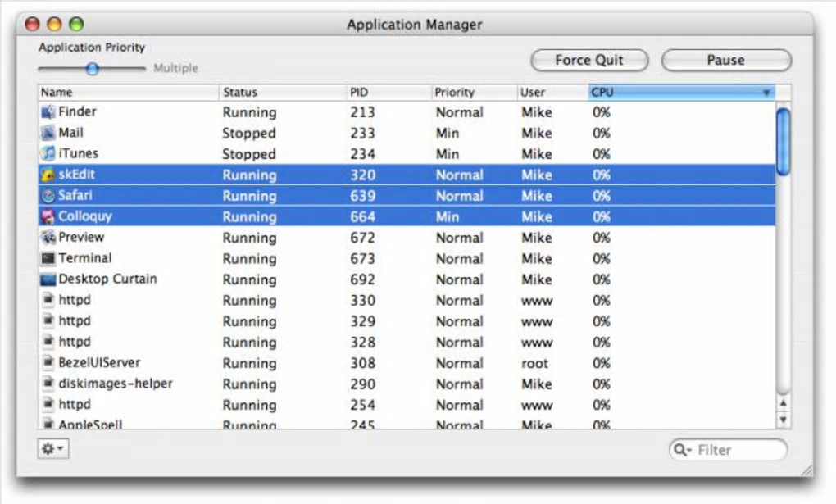Click the Pause button
Image resolution: width=836 pixels, height=504 pixels.
tap(726, 61)
